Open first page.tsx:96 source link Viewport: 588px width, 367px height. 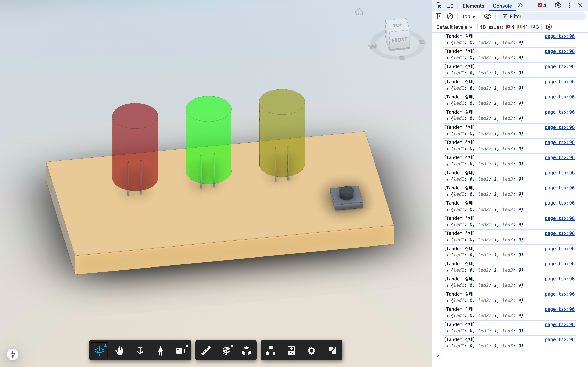coord(560,36)
